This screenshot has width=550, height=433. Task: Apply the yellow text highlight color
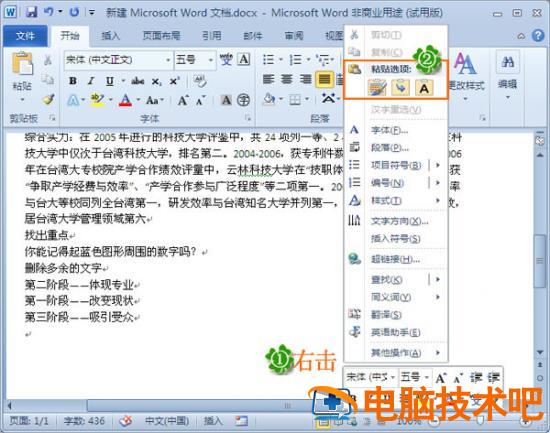(97, 100)
